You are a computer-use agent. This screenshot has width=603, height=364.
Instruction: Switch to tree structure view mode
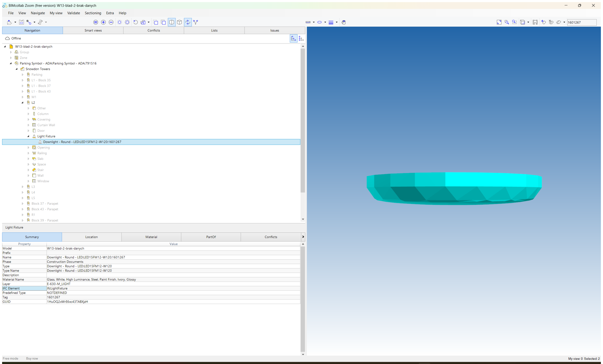[293, 38]
